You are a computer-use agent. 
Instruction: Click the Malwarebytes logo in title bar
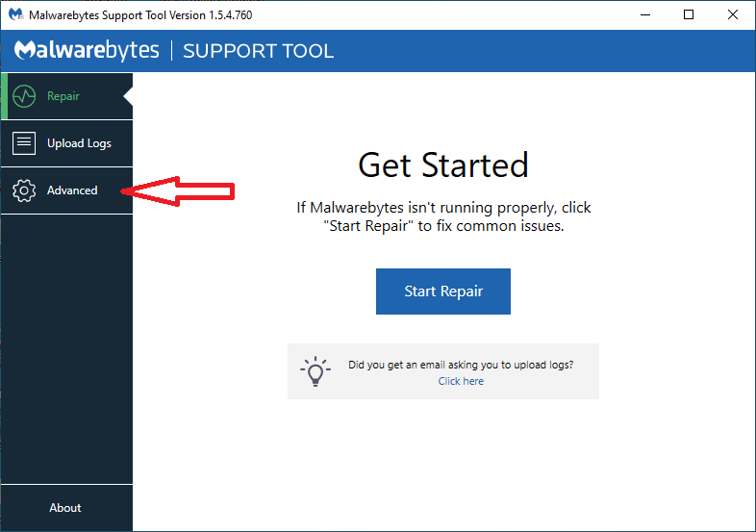tap(16, 14)
